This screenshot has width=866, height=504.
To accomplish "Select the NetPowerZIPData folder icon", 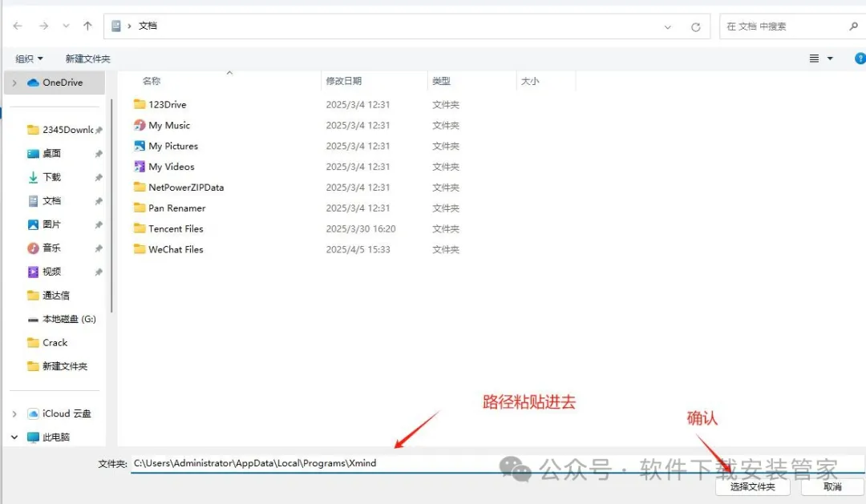I will 140,187.
